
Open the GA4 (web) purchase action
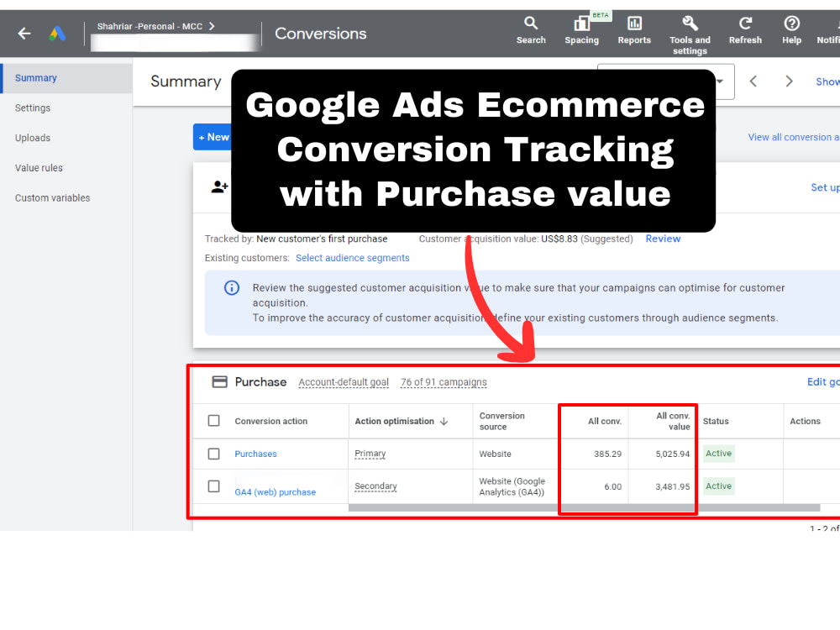276,492
